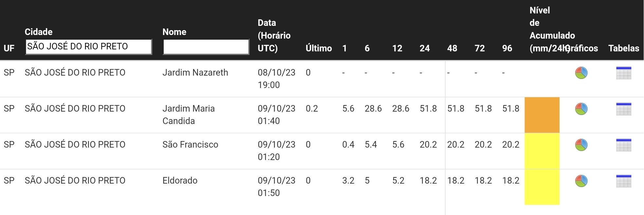The height and width of the screenshot is (215, 644).
Task: Open table icon for Jardim Nazareth row
Action: click(623, 73)
